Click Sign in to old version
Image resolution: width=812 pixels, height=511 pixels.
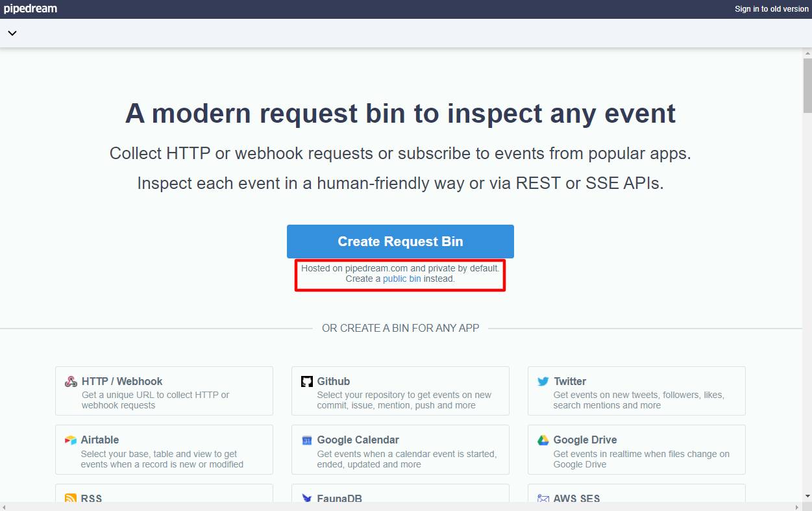772,9
